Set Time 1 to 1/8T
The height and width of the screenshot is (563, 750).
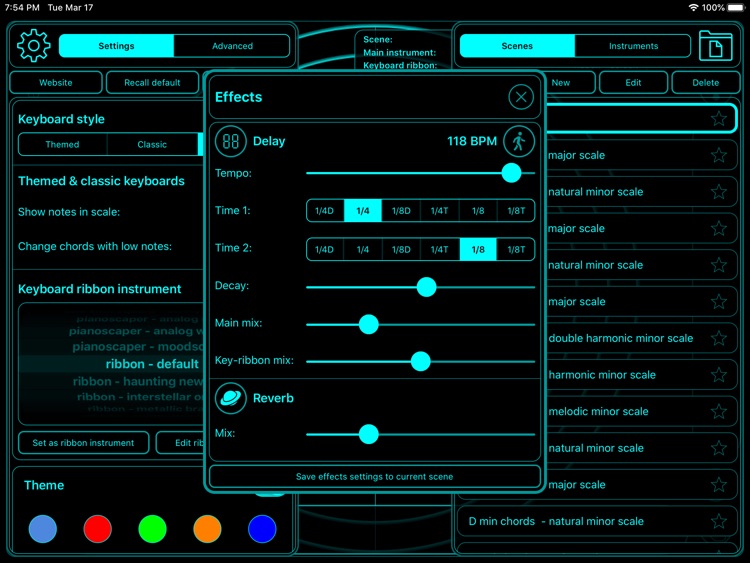tap(516, 211)
